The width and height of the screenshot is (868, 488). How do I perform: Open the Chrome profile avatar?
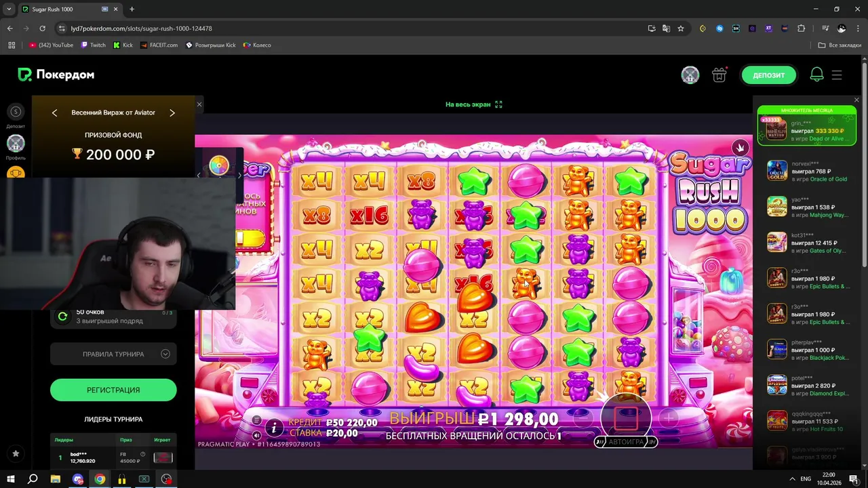pyautogui.click(x=842, y=28)
